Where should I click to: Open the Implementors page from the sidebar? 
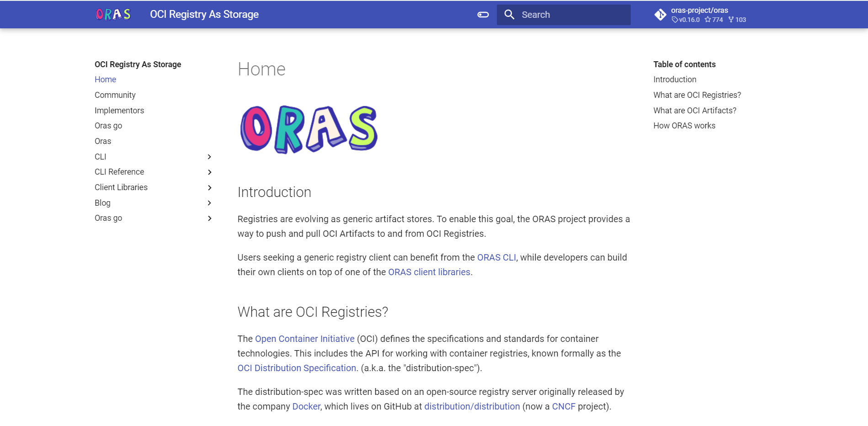click(x=119, y=110)
